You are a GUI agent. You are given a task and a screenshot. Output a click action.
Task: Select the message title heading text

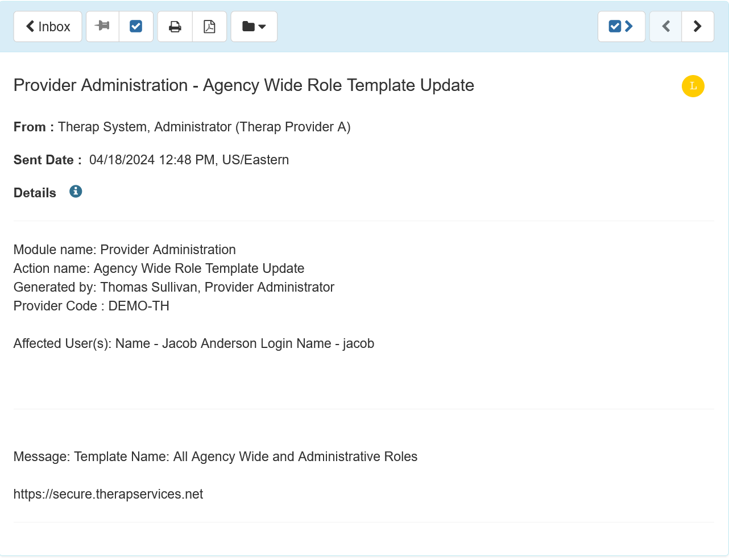pos(244,85)
